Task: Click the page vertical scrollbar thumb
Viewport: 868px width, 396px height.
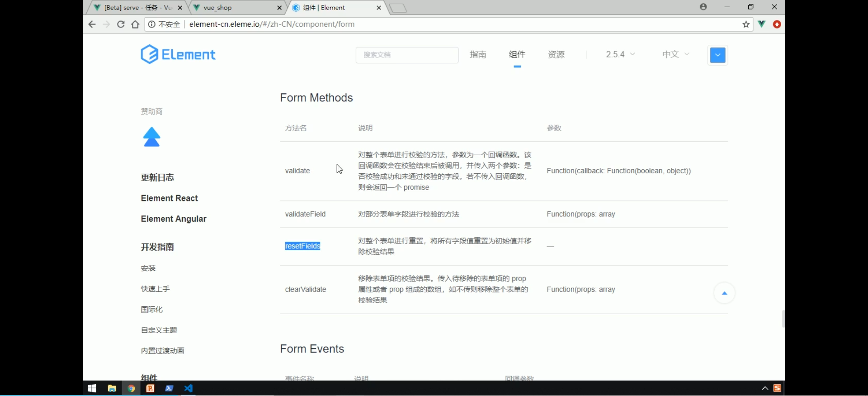Action: [783, 319]
